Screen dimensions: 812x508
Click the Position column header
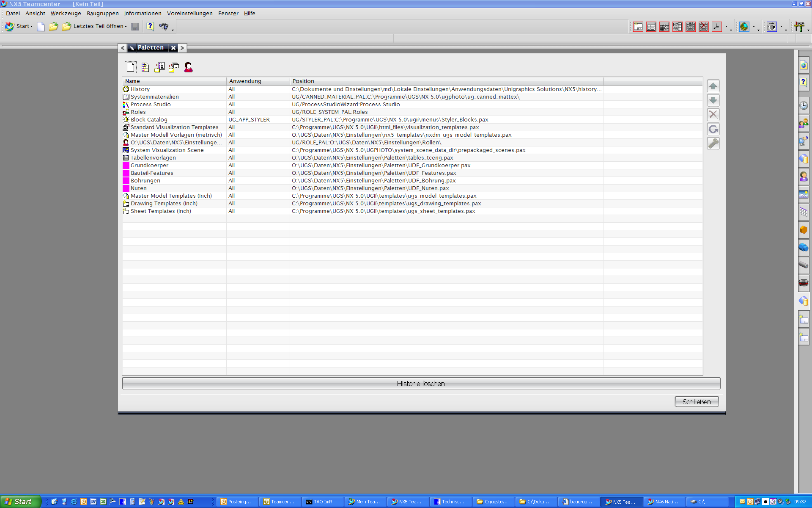(447, 81)
